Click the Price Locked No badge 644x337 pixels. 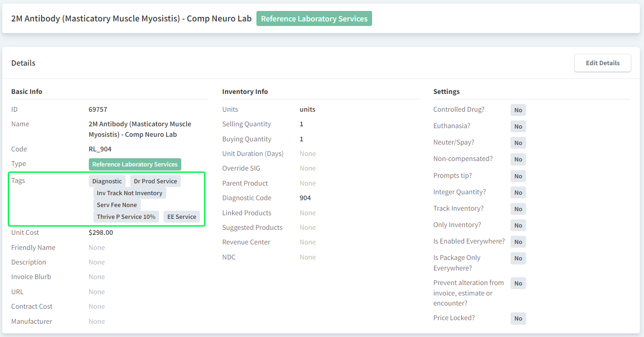click(518, 318)
